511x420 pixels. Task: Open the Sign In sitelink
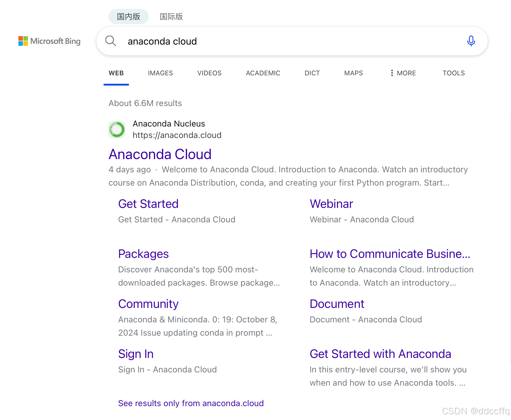(136, 354)
